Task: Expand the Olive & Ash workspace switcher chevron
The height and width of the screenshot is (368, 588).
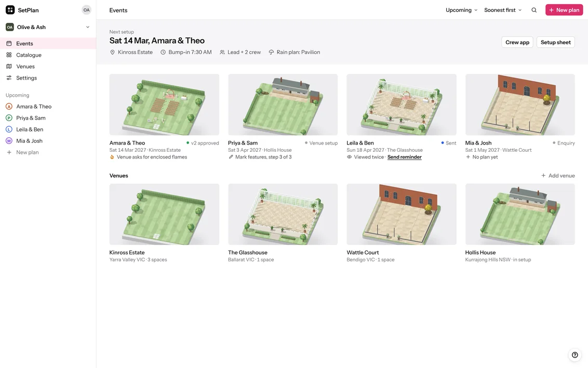Action: coord(88,27)
